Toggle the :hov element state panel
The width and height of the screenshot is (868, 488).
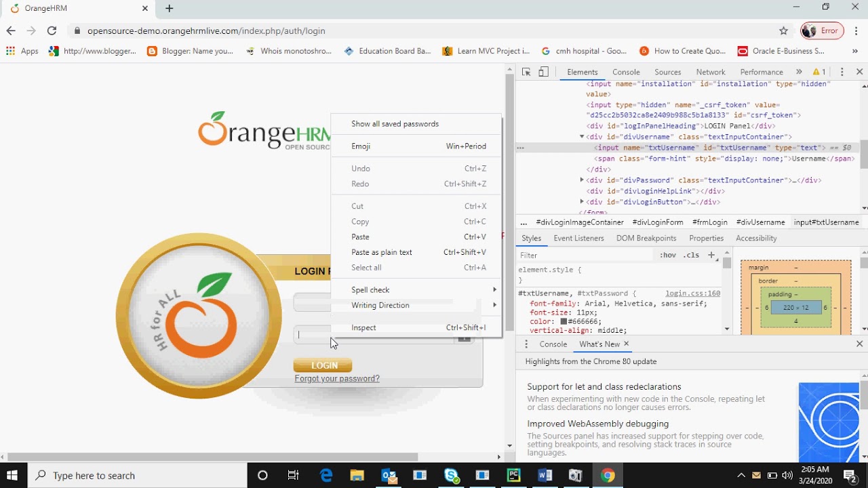click(668, 255)
